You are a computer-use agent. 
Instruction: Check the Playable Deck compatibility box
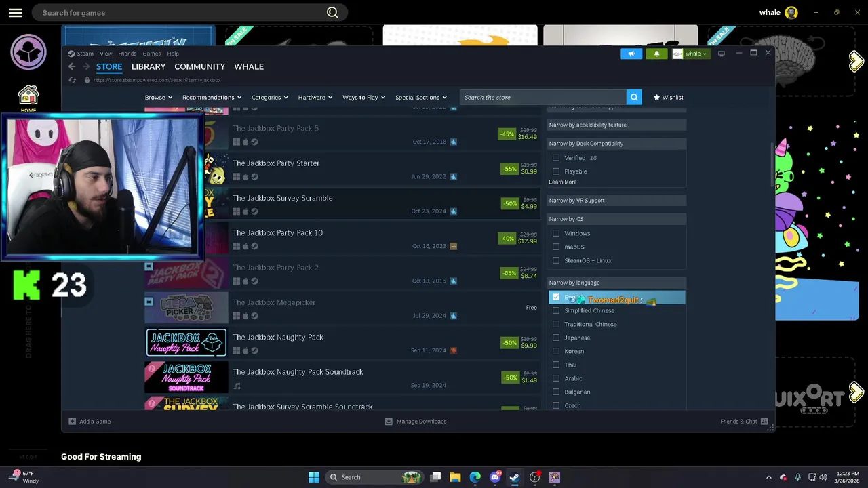(556, 171)
